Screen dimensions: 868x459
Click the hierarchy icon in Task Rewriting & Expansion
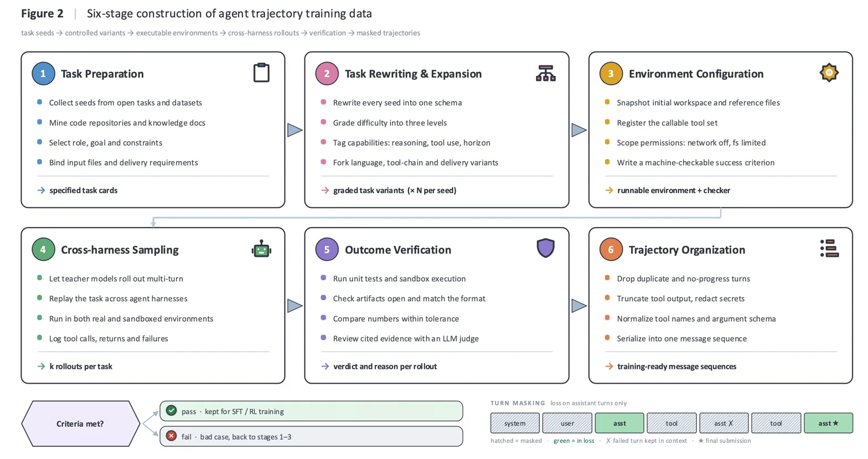tap(545, 73)
